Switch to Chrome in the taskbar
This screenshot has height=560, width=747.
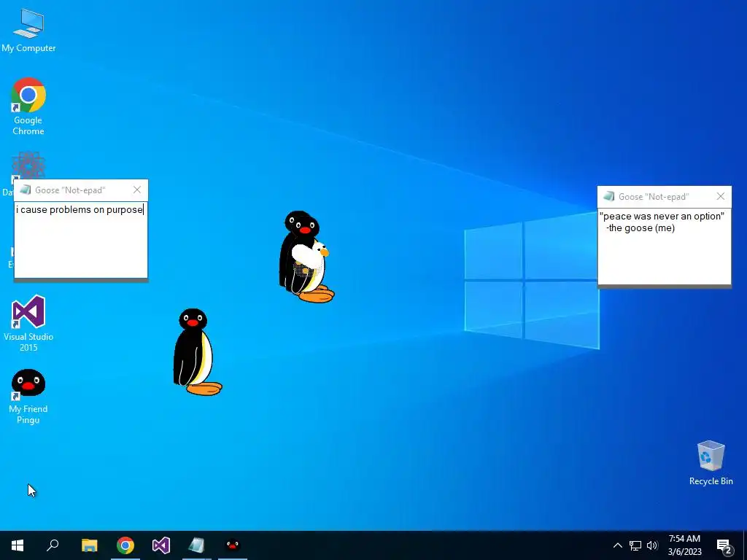(x=125, y=545)
